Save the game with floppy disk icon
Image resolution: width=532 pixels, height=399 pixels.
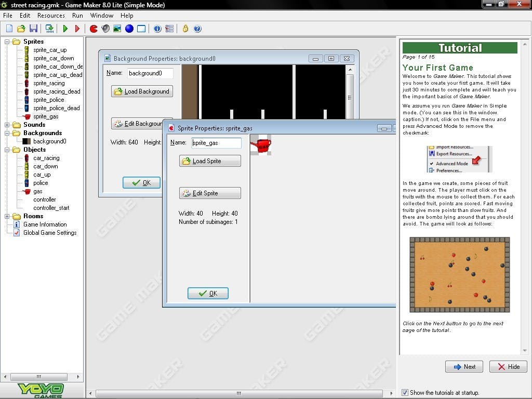(33, 29)
